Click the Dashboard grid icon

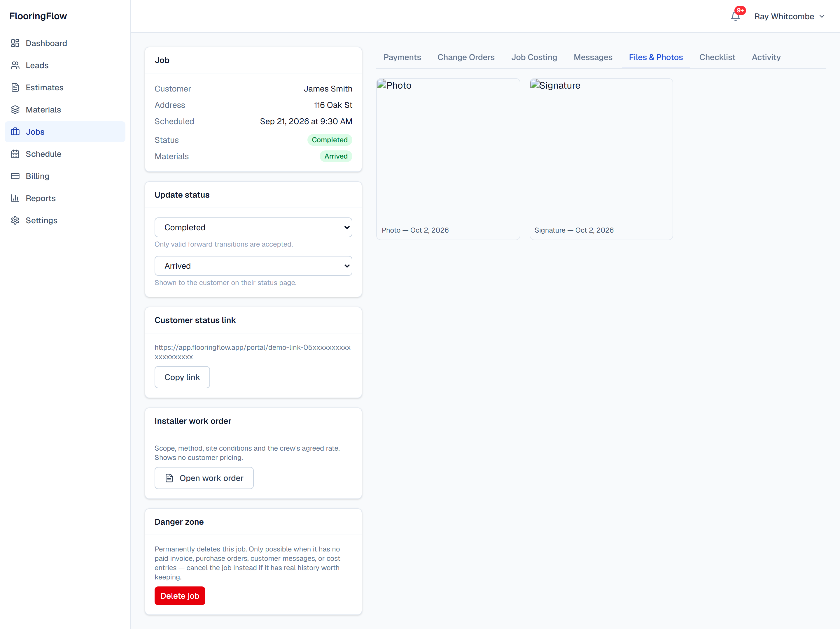point(15,43)
